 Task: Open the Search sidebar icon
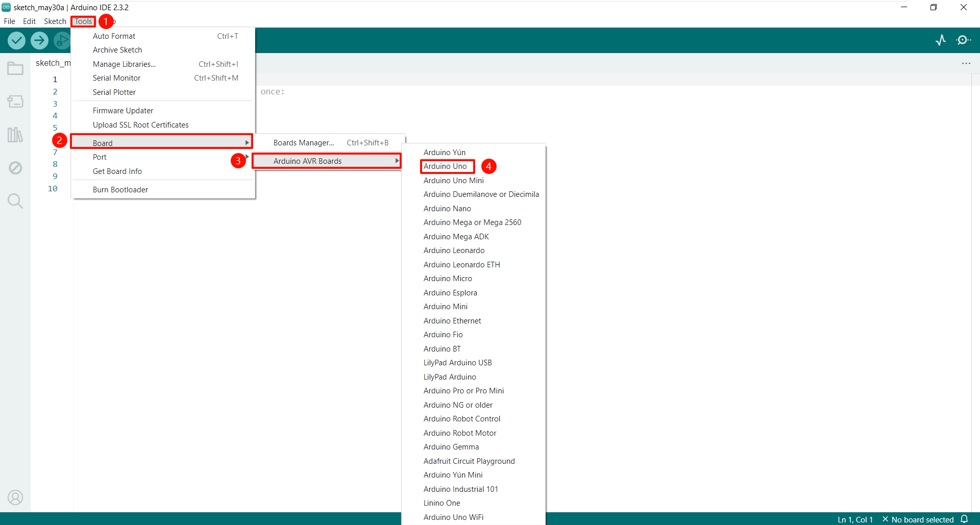click(15, 201)
